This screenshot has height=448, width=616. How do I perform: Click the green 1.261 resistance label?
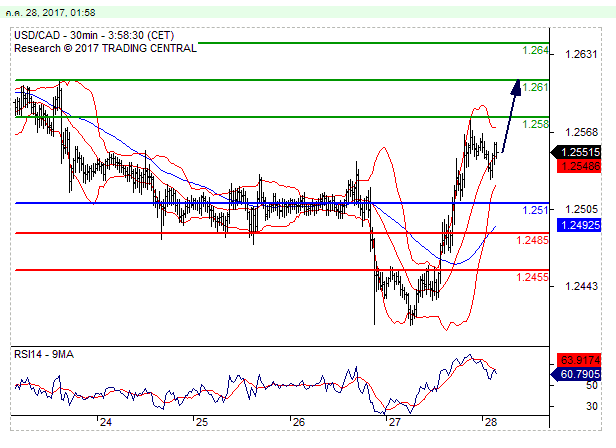point(535,87)
